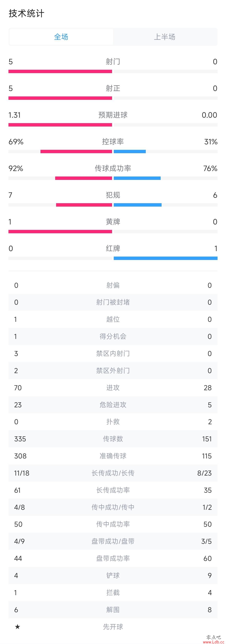The image size is (226, 644).
Task: Click the 犯规 blue bar
Action: click(137, 205)
